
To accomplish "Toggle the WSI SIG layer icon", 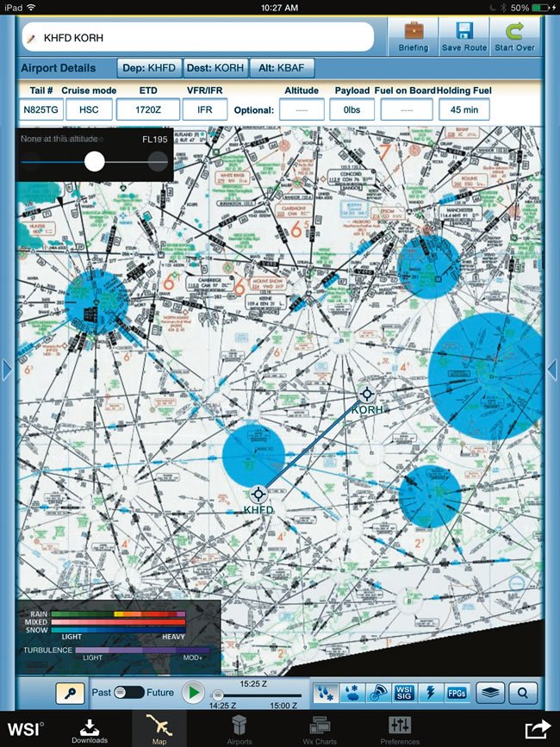I will [x=404, y=693].
